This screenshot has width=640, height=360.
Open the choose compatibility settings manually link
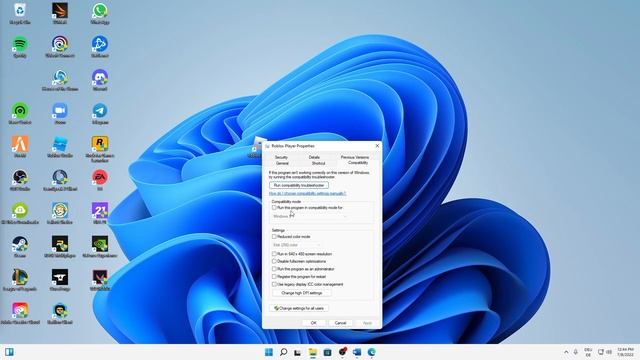click(x=307, y=193)
